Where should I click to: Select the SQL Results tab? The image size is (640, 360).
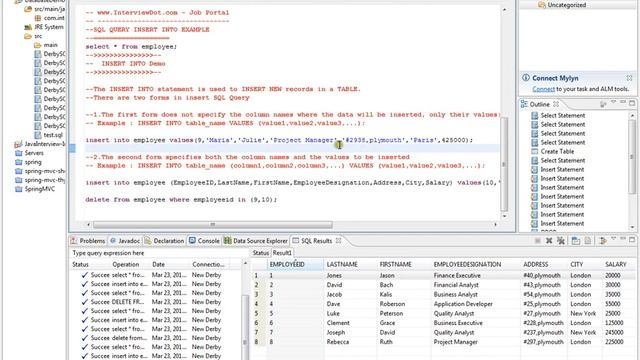pyautogui.click(x=316, y=241)
